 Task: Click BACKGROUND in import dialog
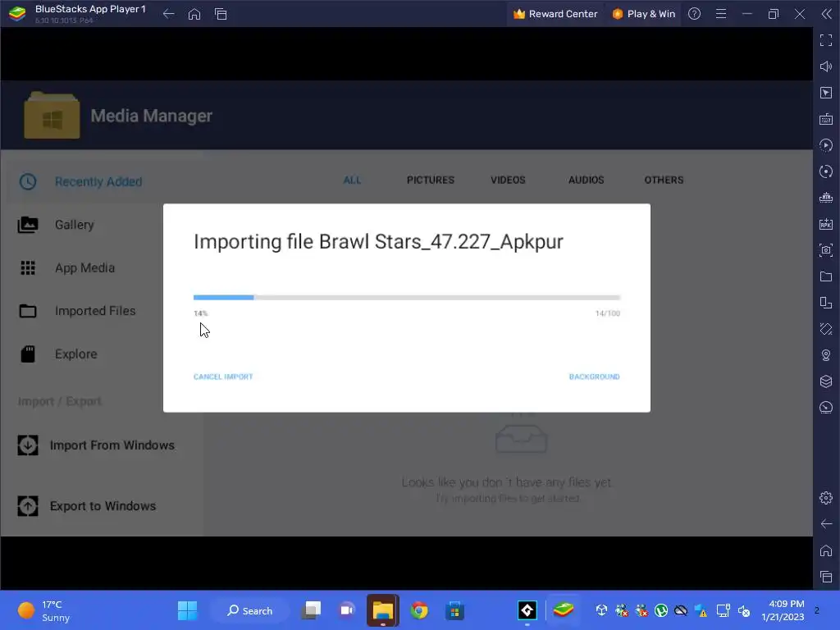click(594, 377)
